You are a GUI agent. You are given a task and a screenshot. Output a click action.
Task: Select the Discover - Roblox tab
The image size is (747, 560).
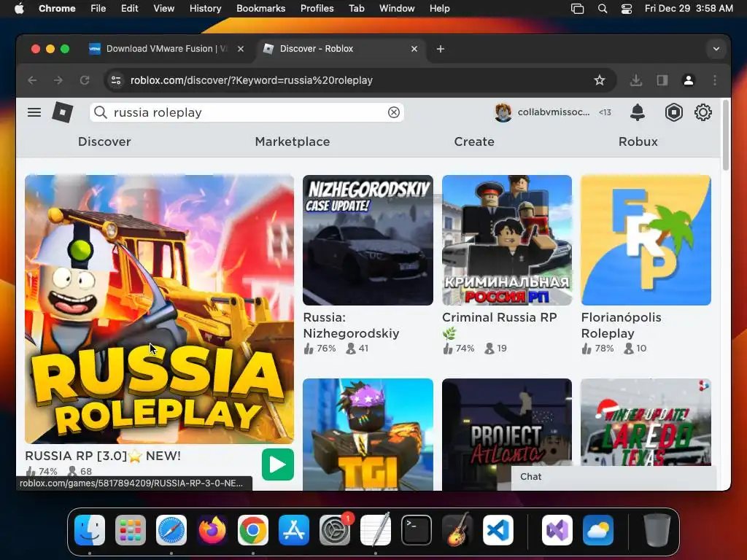pos(340,49)
